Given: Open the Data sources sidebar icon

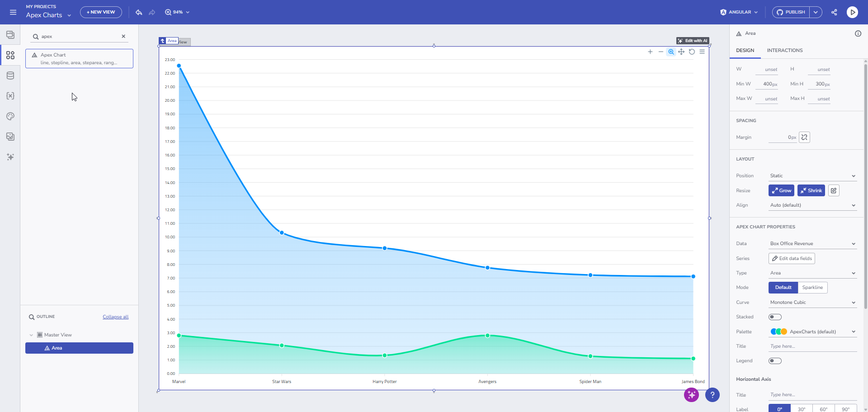Looking at the screenshot, I should (x=10, y=76).
